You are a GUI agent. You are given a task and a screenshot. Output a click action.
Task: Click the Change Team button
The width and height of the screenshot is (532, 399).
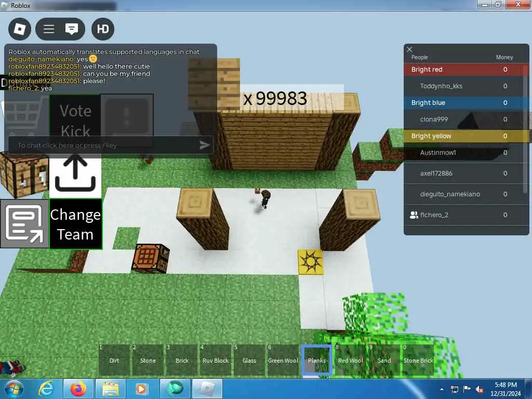click(x=76, y=224)
